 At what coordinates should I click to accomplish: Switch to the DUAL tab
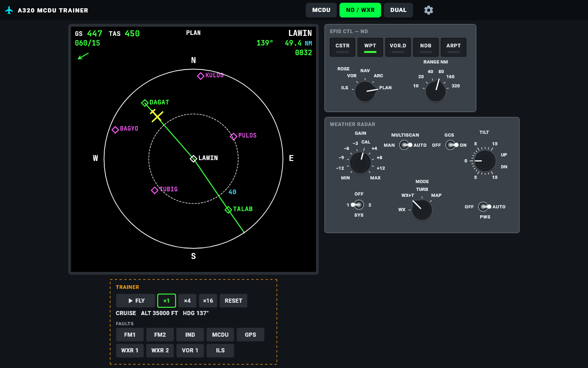[398, 10]
